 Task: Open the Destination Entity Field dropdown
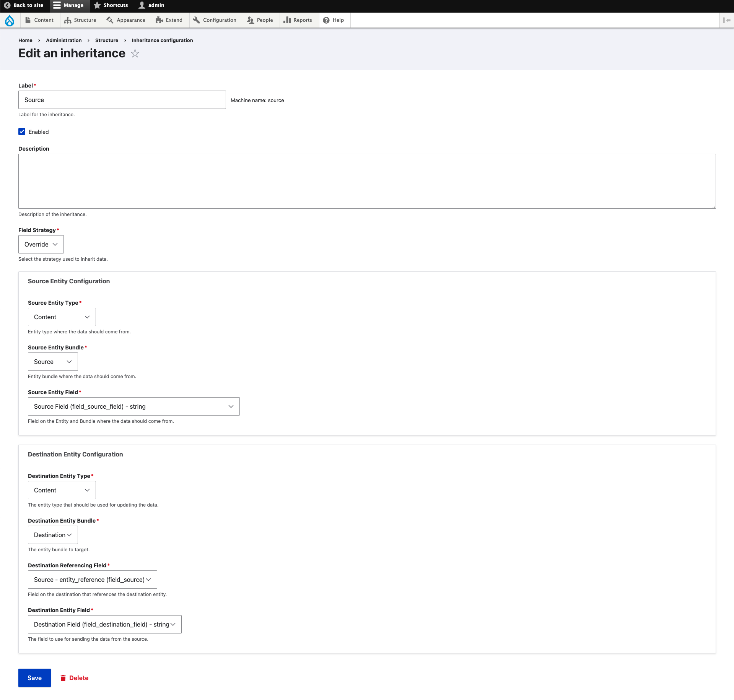[x=105, y=624]
